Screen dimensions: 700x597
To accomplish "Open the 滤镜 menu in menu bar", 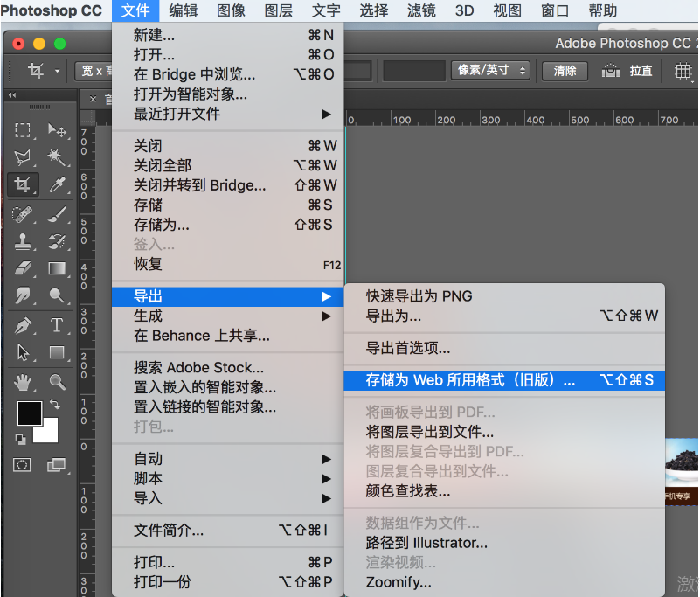I will pos(423,11).
